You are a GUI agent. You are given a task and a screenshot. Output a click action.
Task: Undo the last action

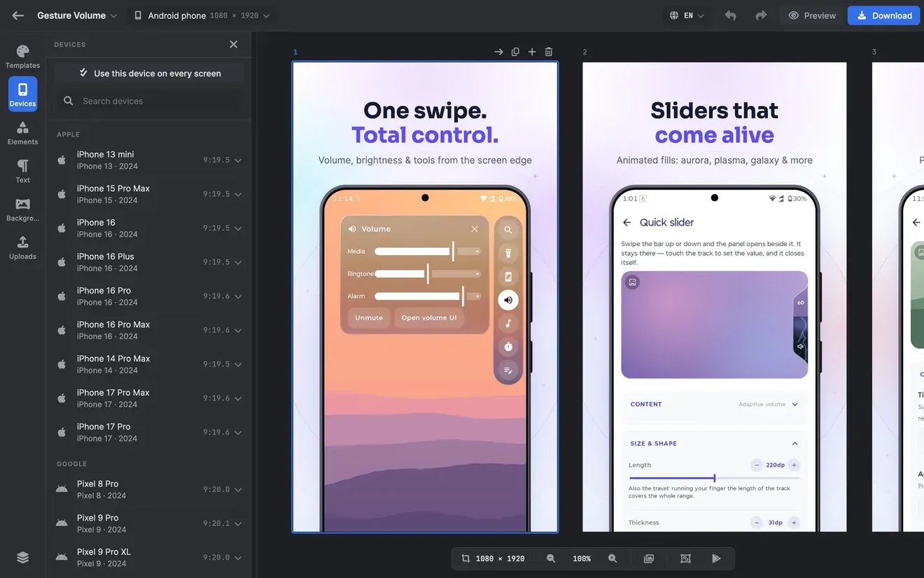730,15
